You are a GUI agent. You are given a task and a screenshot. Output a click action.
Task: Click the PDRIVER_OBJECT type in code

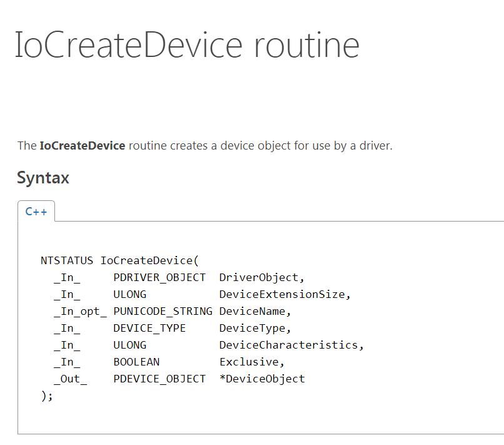point(159,277)
